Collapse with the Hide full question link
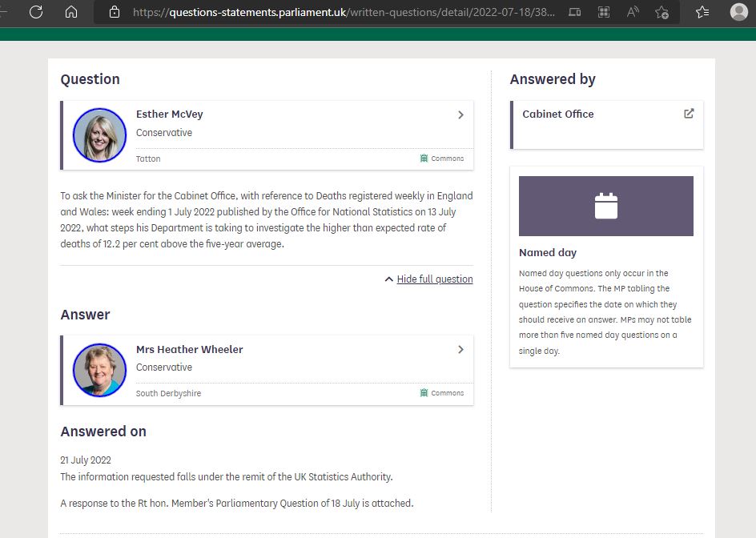This screenshot has width=756, height=538. tap(434, 279)
